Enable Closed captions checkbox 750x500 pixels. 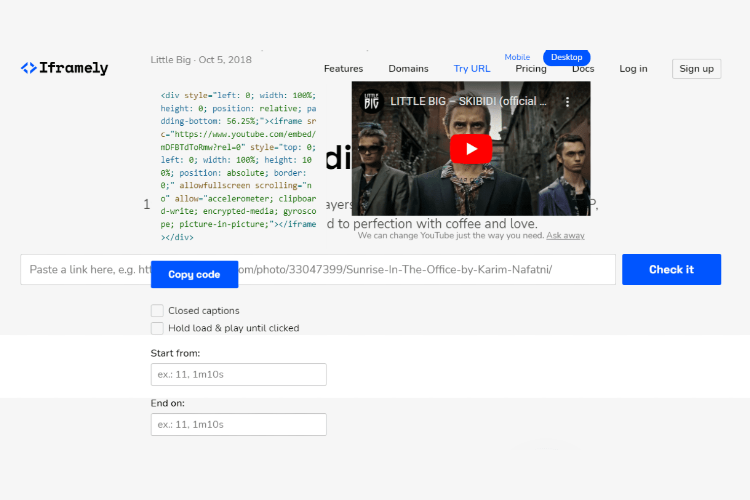coord(157,311)
